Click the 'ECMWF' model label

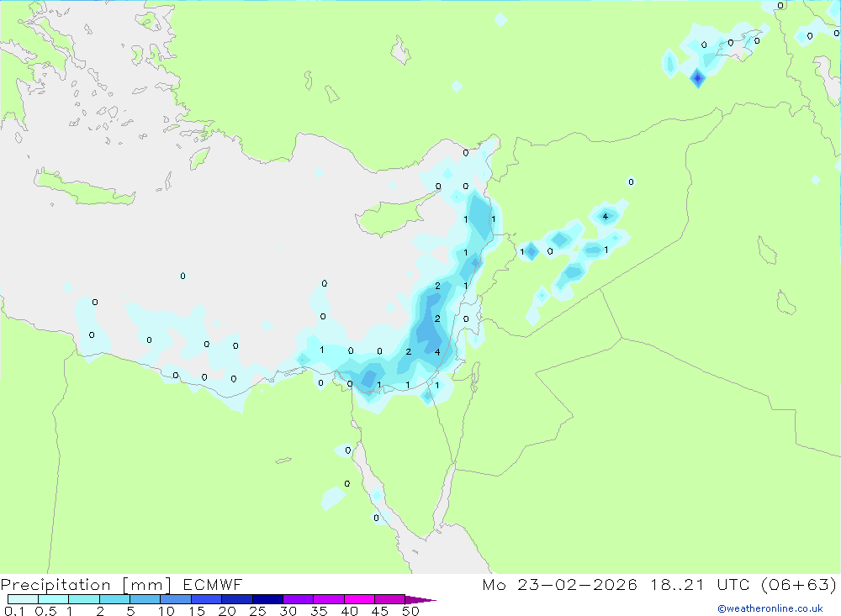pyautogui.click(x=213, y=584)
